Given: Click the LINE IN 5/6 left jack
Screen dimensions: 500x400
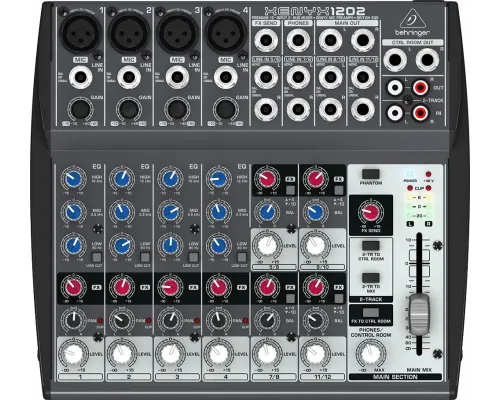Looking at the screenshot, I should point(266,77).
